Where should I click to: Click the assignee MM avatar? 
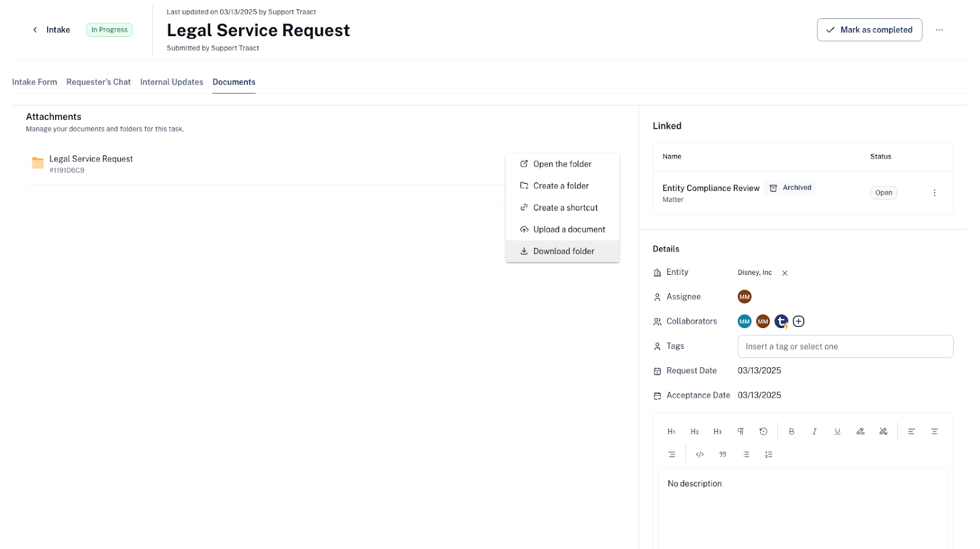click(744, 297)
